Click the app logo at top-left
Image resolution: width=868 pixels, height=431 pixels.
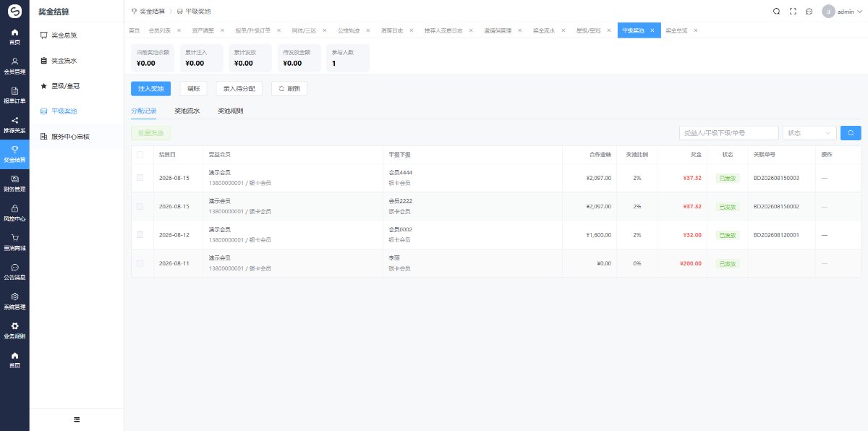click(14, 11)
